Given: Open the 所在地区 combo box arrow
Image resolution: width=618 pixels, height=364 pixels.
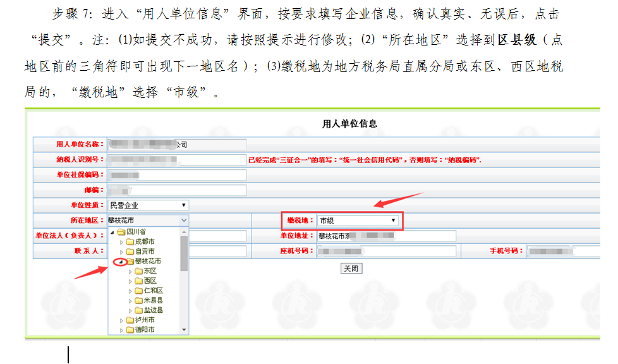Looking at the screenshot, I should click(x=184, y=220).
